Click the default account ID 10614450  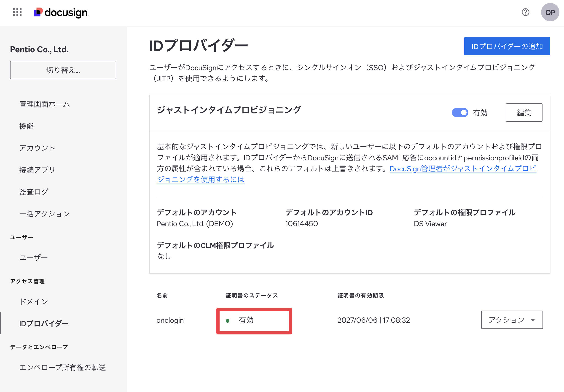(x=301, y=223)
